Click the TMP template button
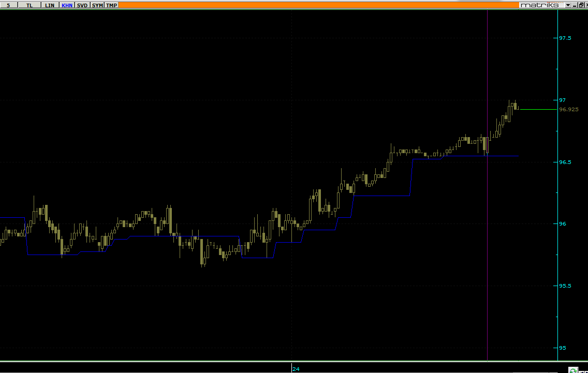The height and width of the screenshot is (373, 588). (112, 5)
